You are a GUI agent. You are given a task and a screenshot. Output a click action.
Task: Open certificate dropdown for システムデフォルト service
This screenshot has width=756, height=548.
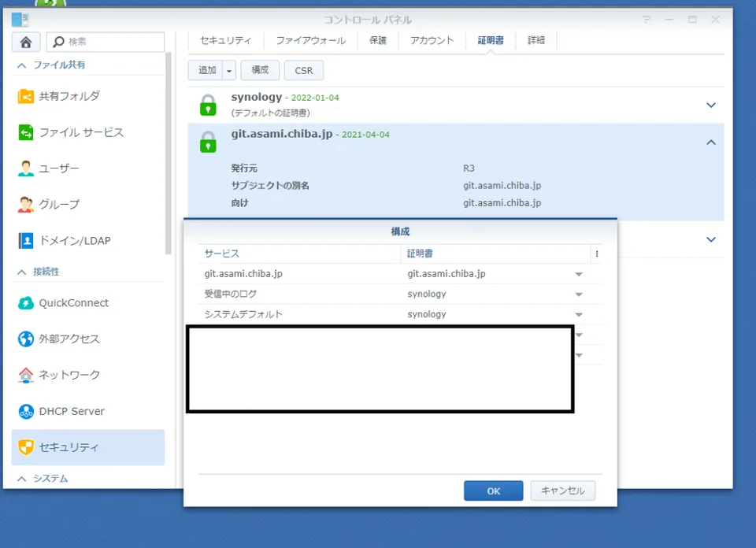(579, 315)
